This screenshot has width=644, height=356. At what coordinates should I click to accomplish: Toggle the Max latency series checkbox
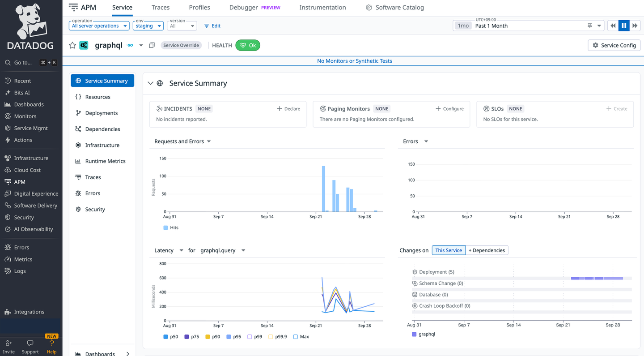click(x=296, y=337)
